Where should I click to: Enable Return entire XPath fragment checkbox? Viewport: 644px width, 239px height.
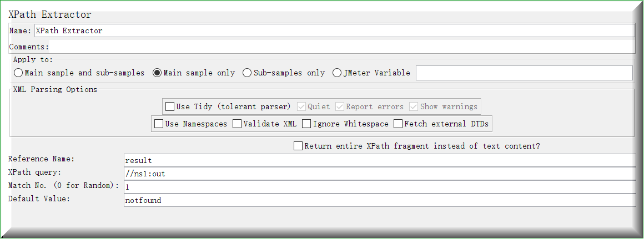coord(417,146)
